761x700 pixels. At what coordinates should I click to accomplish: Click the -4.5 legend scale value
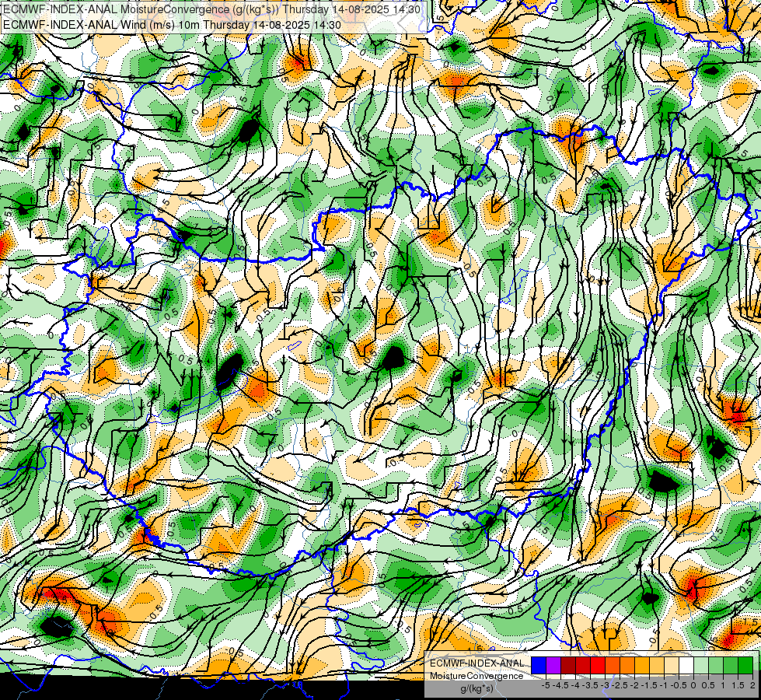(x=560, y=685)
